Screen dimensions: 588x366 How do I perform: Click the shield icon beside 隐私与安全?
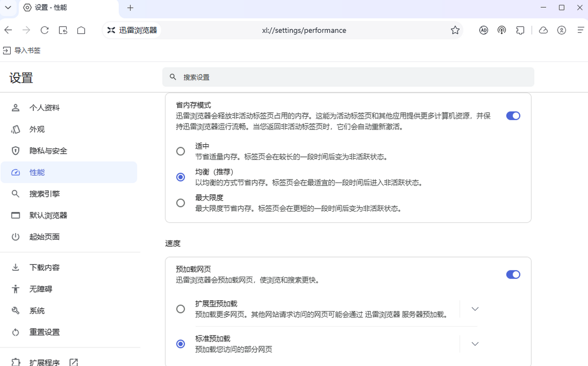coord(16,151)
